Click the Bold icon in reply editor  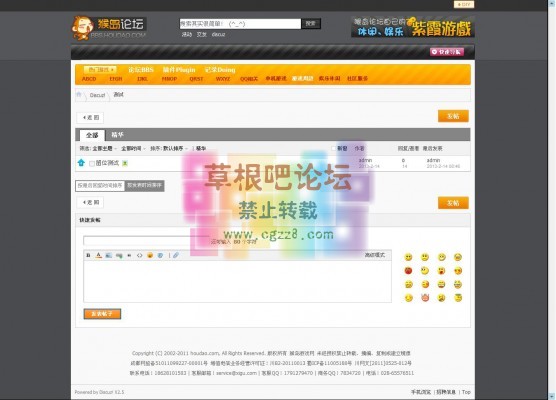(x=88, y=255)
